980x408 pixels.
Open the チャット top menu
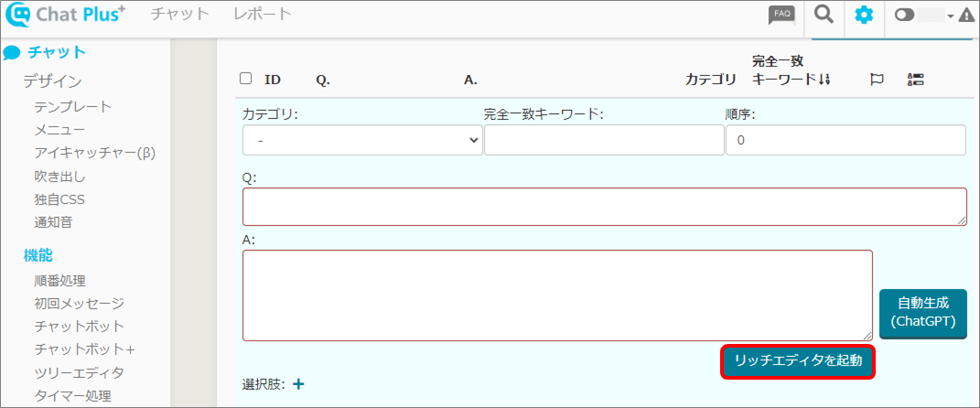tap(179, 14)
